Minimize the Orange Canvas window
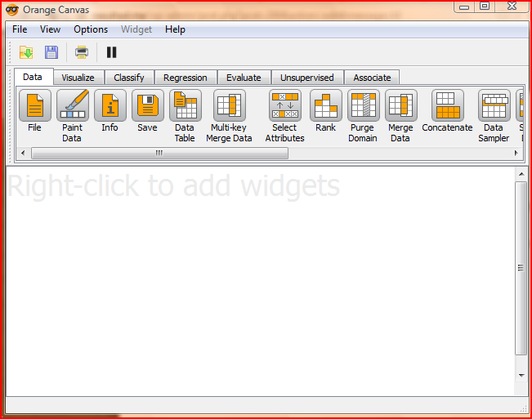This screenshot has width=532, height=419. [464, 7]
